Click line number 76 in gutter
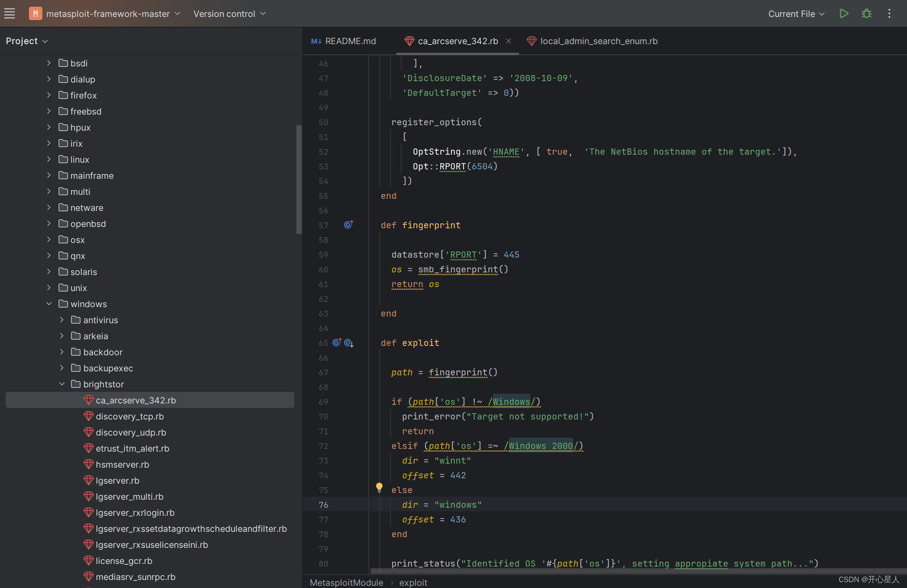Screen dimensions: 907x588 324,505
